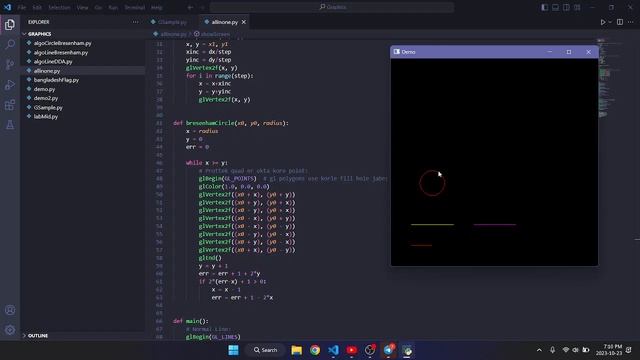
Task: Click the showScreen breadcrumb symbol
Action: pyautogui.click(x=212, y=34)
